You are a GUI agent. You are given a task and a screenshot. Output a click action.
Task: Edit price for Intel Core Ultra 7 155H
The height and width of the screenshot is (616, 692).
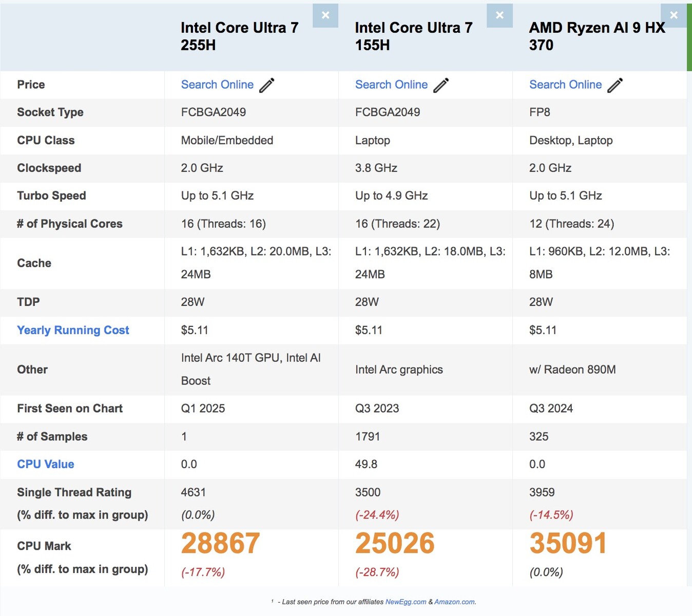pyautogui.click(x=441, y=84)
